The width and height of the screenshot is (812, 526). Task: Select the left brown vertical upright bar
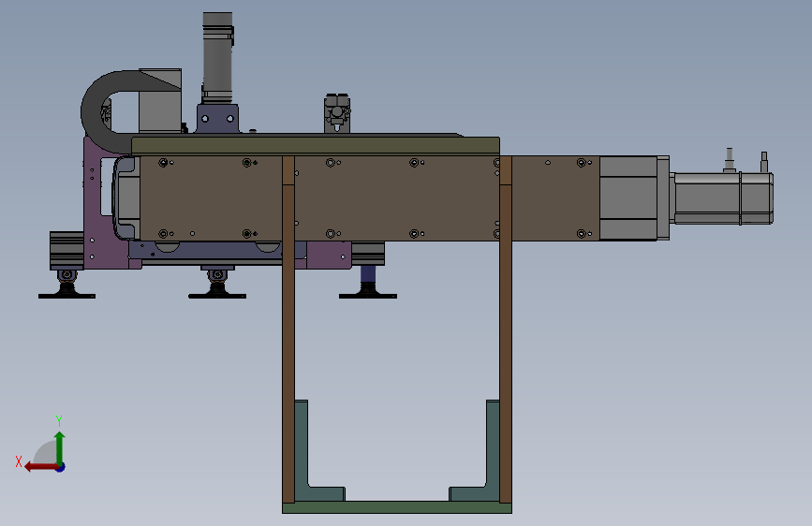288,329
